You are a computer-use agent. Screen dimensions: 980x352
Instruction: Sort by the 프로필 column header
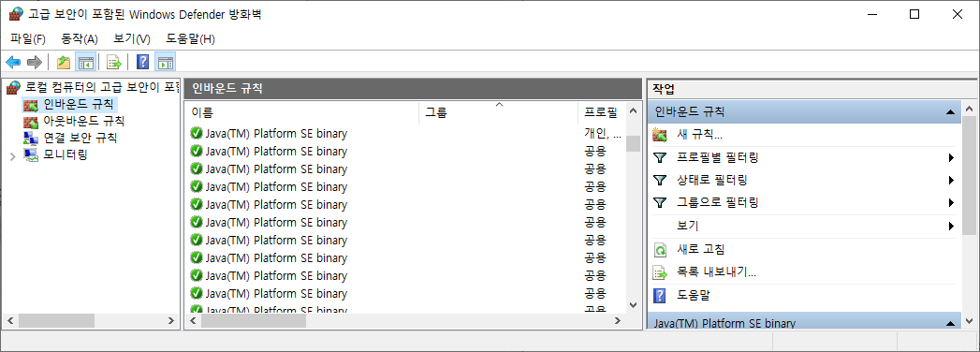pos(601,113)
